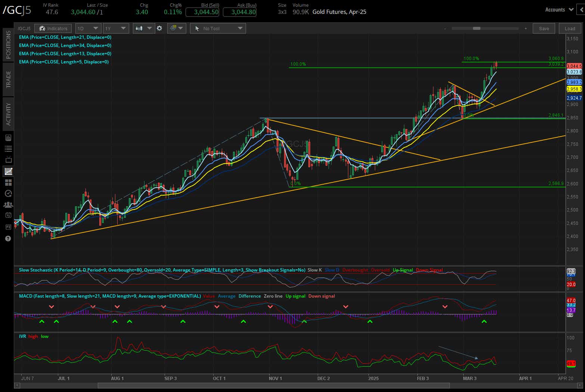Open the Indicators studies menu
This screenshot has width=585, height=392.
point(53,28)
